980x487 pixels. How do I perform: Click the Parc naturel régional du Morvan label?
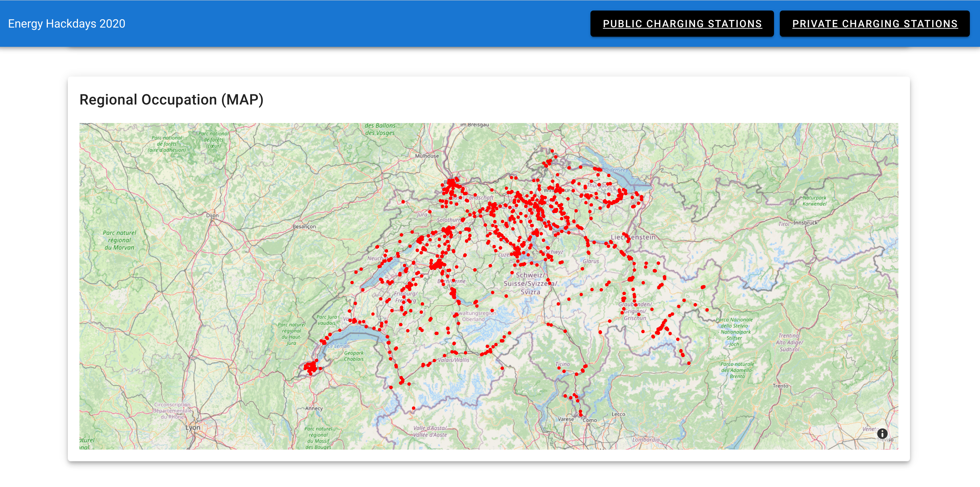pos(119,240)
